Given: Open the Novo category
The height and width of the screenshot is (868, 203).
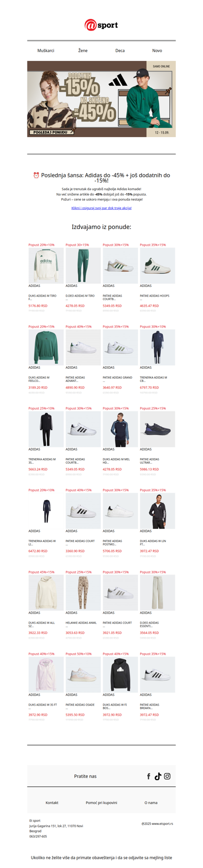Looking at the screenshot, I should (157, 51).
